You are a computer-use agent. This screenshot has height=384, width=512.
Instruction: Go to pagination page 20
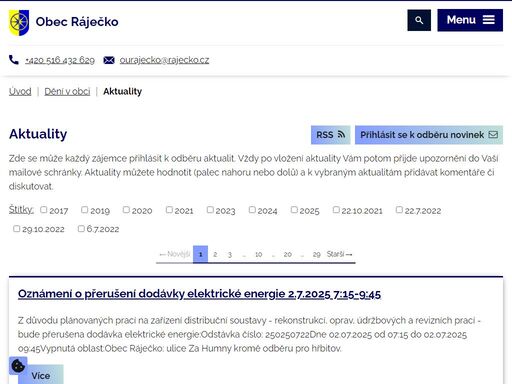click(x=288, y=254)
